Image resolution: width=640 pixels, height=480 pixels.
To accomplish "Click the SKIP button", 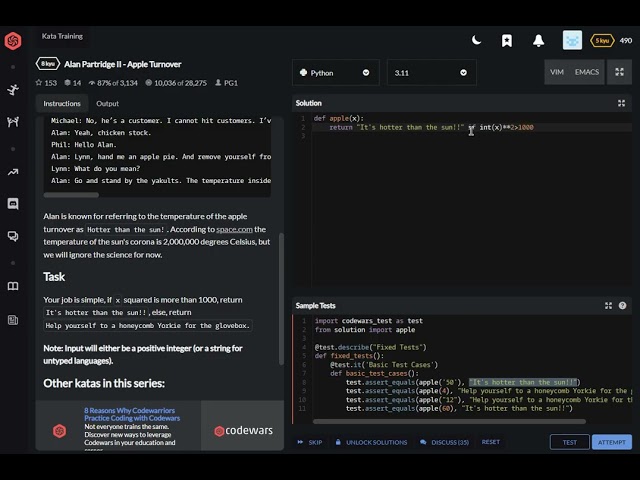I will (310, 442).
